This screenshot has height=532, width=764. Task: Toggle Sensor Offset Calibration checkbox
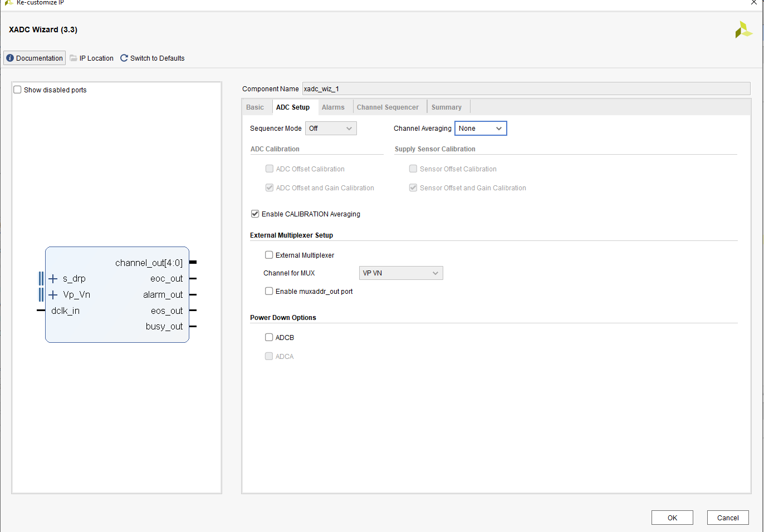[x=413, y=169]
